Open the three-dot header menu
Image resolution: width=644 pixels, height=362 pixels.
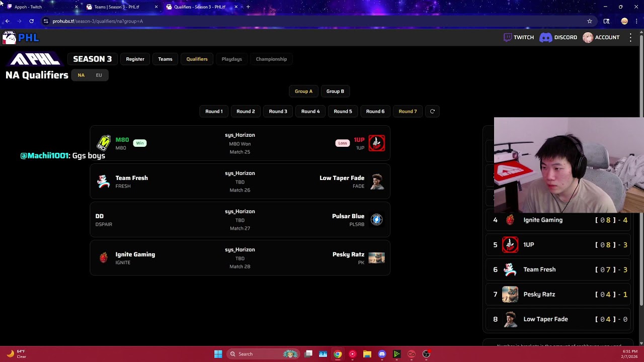click(630, 37)
